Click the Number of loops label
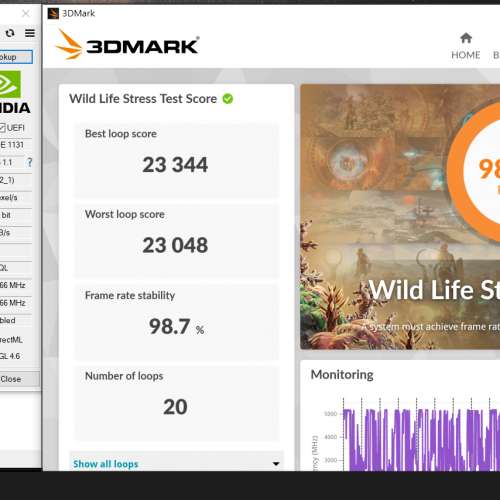 (x=124, y=376)
